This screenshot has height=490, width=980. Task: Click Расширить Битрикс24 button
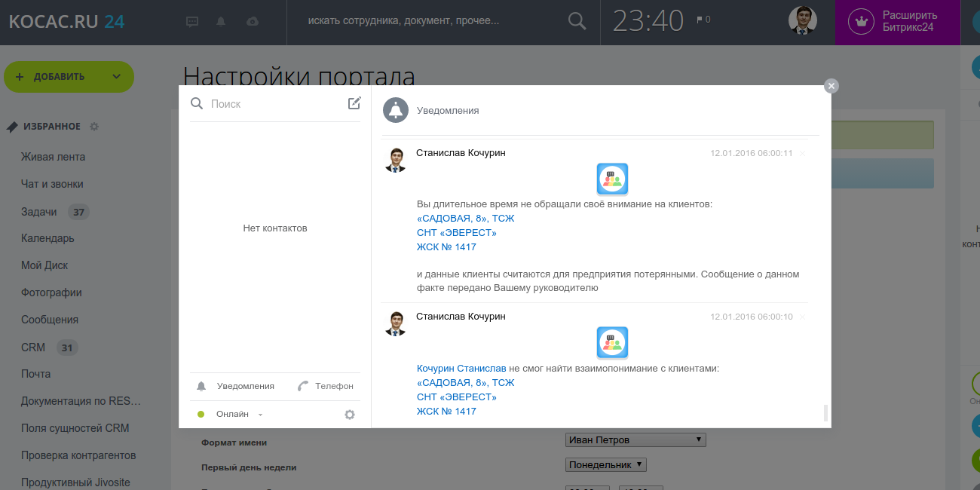tap(898, 21)
